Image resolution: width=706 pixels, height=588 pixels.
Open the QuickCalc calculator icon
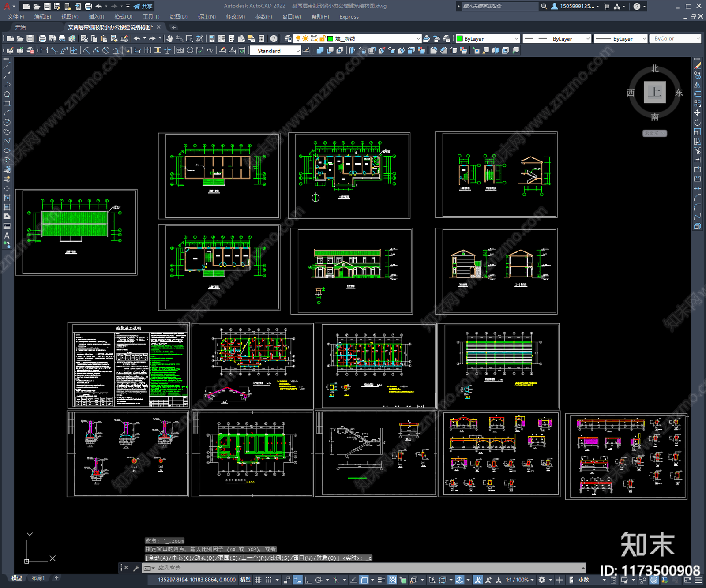[x=261, y=39]
